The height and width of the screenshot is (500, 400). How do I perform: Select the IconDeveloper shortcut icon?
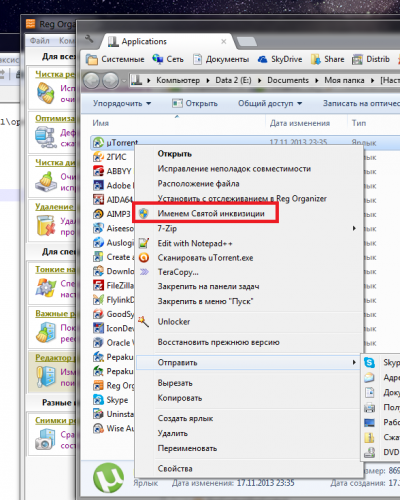[98, 328]
